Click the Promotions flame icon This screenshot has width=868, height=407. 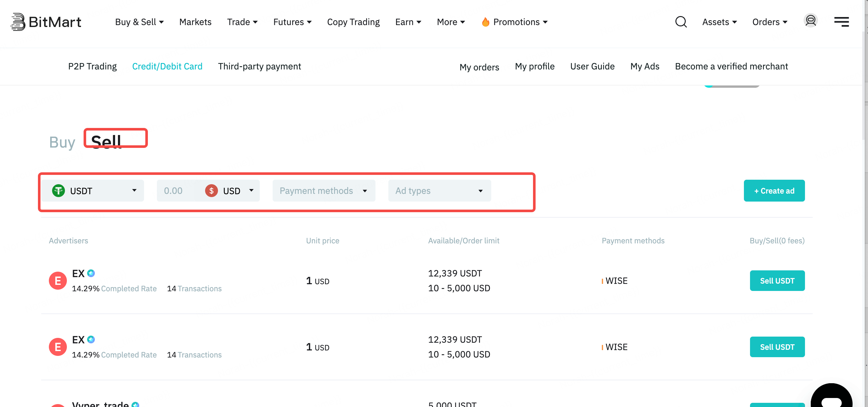point(485,22)
